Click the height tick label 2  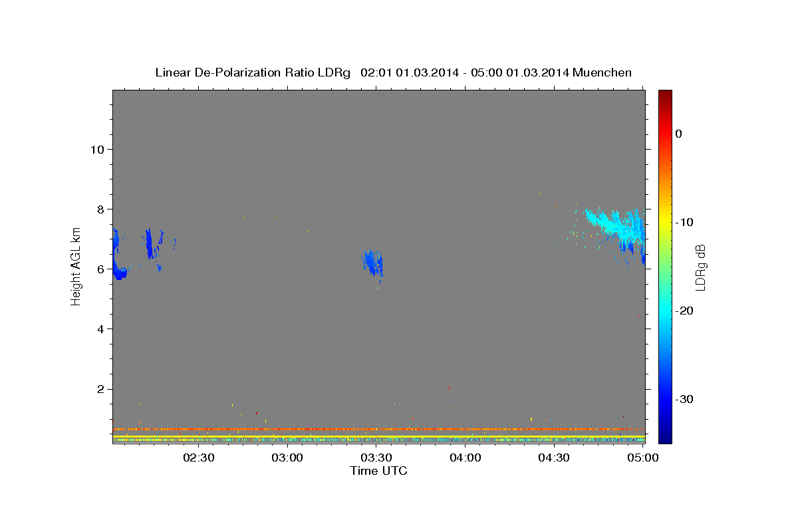99,389
